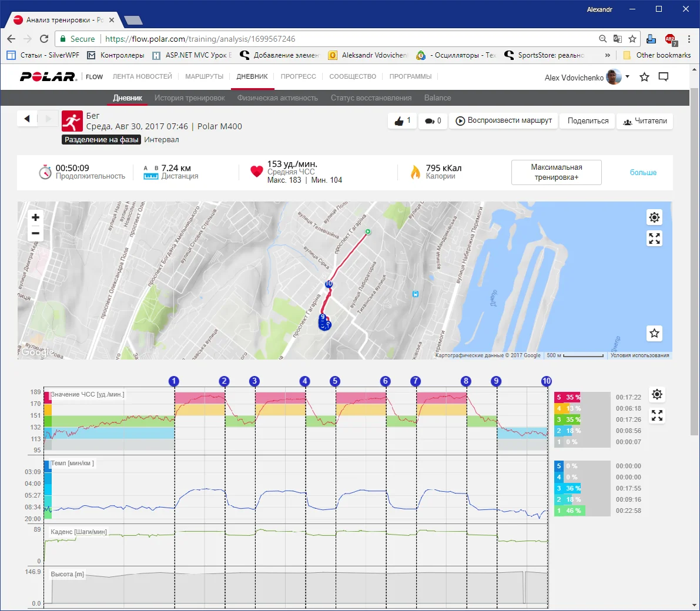Open the comments bubble button

tap(433, 121)
